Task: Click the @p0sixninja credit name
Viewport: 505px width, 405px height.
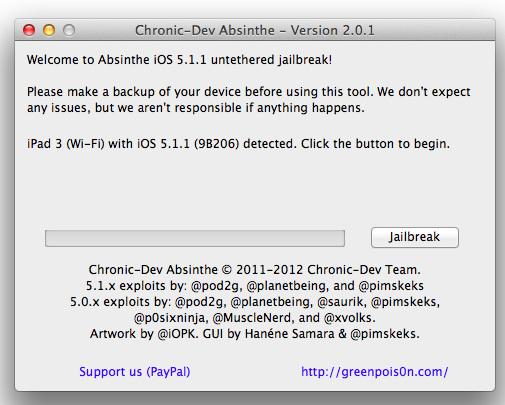Action: (171, 318)
